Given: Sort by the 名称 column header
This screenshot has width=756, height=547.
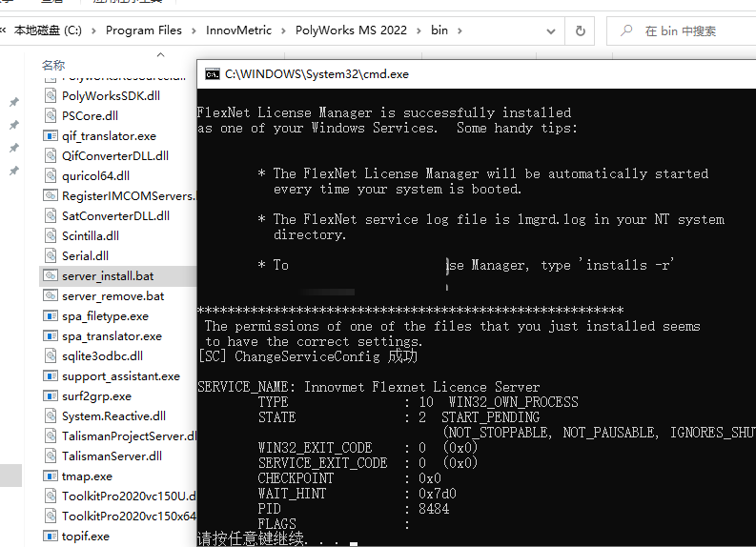Looking at the screenshot, I should tap(53, 65).
